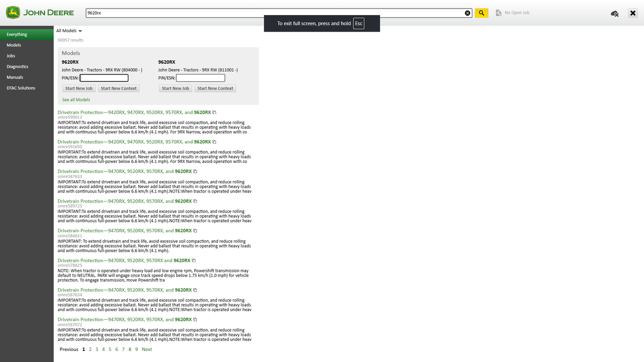This screenshot has height=362, width=644.
Task: Copy the omre578825 result using its copy icon
Action: click(194, 260)
